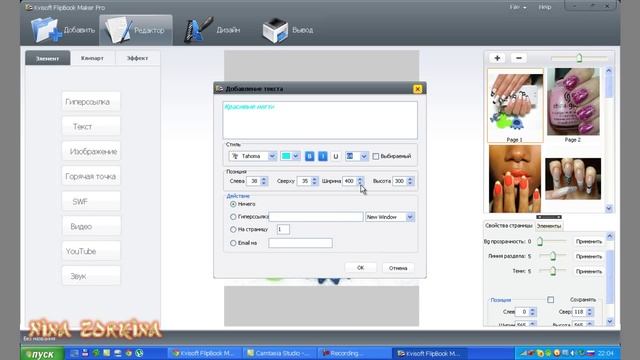Open the Вывод (Output) section
Viewport: 640px width, 360px height.
click(288, 30)
